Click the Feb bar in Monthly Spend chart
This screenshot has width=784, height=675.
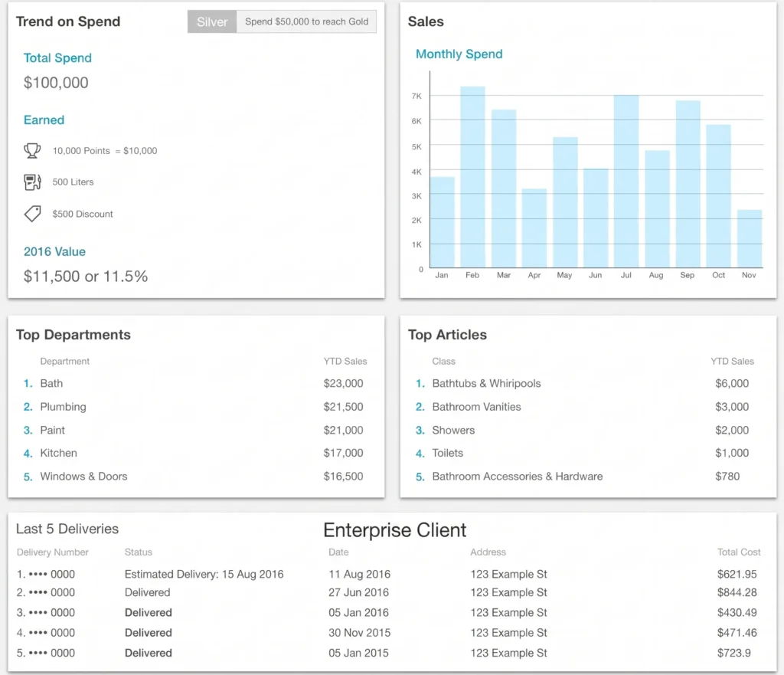(472, 177)
